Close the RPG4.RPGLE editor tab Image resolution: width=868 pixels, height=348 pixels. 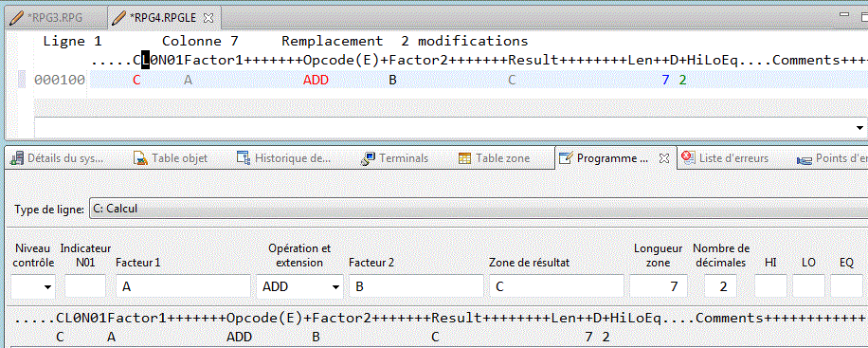coord(208,18)
